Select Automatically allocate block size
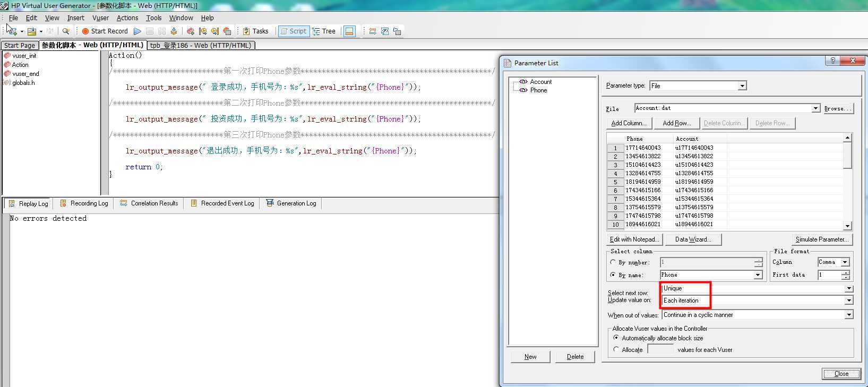Image resolution: width=868 pixels, height=387 pixels. (616, 338)
